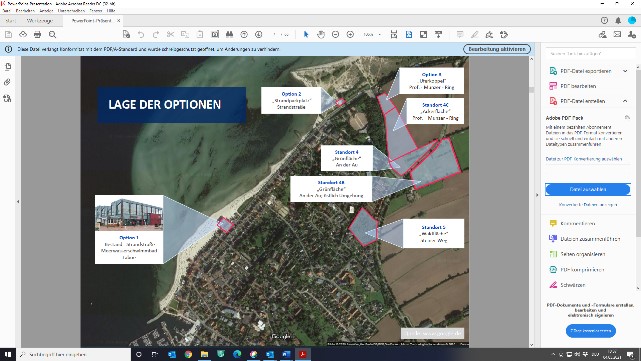
Task: Expand PDF-Datei exportieren section
Action: pos(625,71)
